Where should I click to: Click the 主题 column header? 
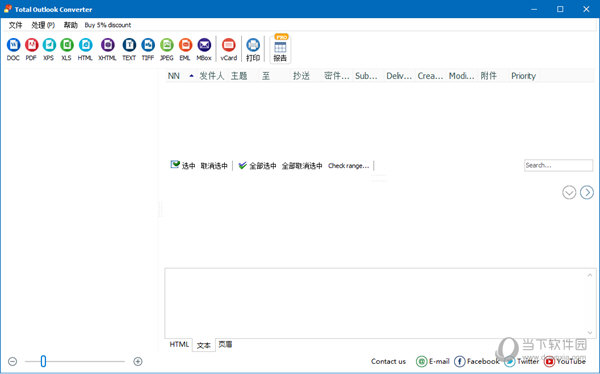(239, 76)
